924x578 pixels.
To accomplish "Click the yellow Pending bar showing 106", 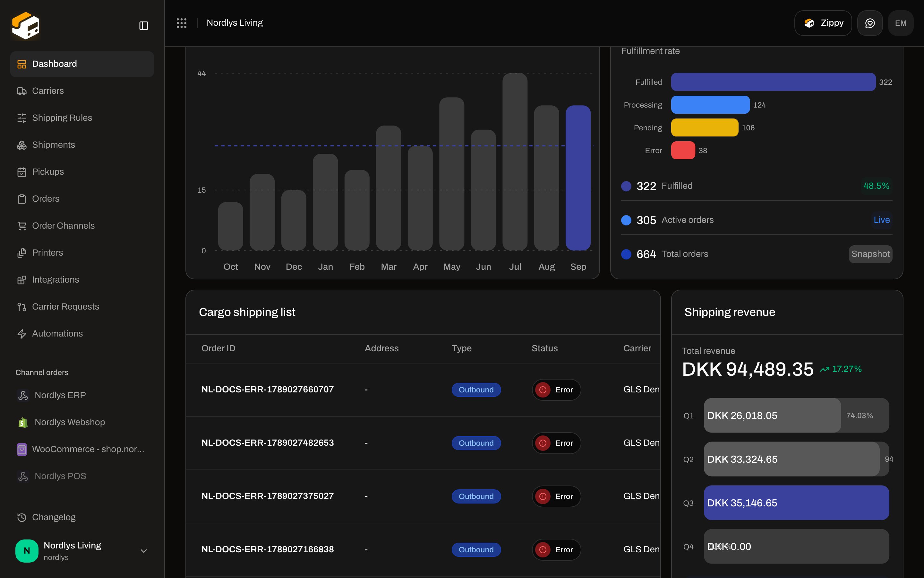I will [x=705, y=127].
